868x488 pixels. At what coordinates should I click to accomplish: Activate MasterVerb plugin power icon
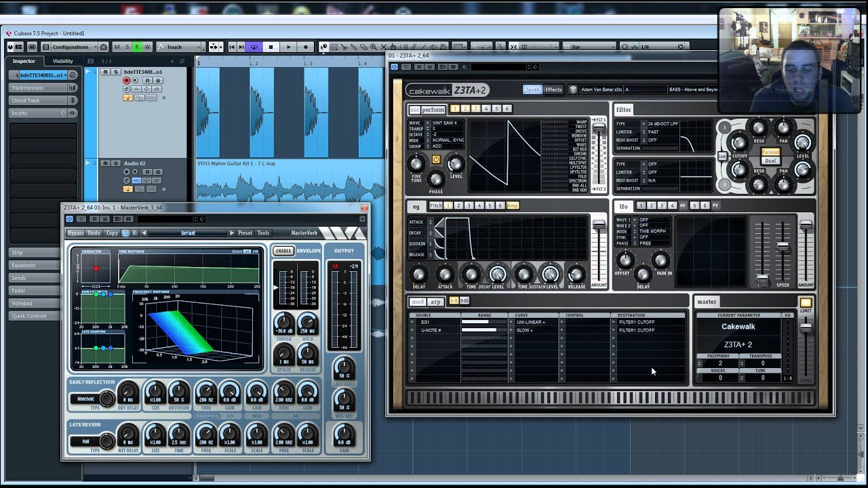click(69, 219)
